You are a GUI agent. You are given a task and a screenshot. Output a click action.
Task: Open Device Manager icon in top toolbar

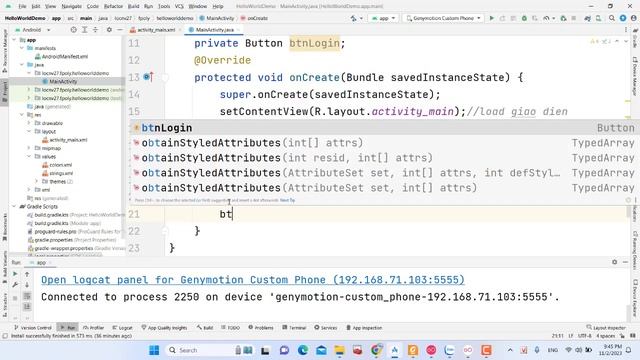(598, 18)
